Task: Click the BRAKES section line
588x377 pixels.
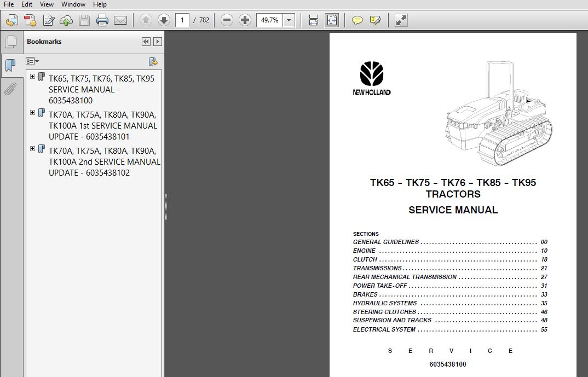Action: 450,294
